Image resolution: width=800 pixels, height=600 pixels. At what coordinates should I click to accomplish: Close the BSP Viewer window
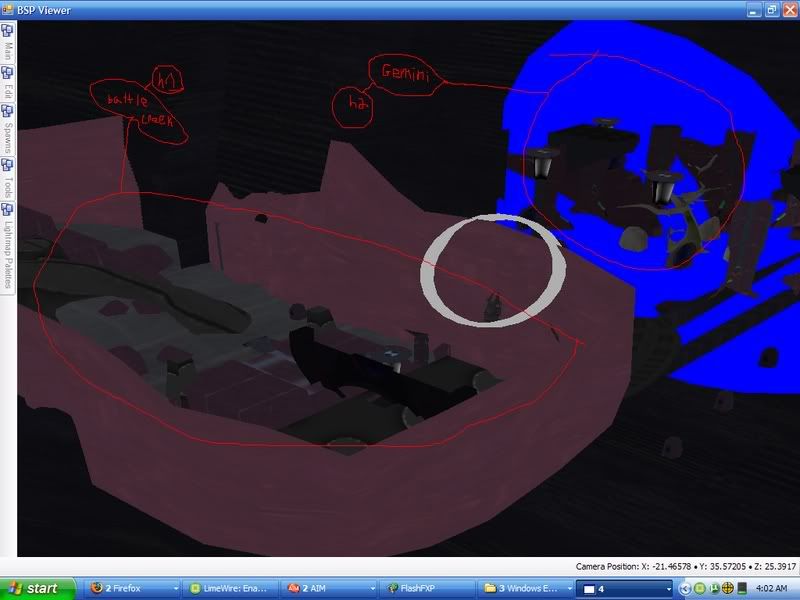pyautogui.click(x=789, y=10)
